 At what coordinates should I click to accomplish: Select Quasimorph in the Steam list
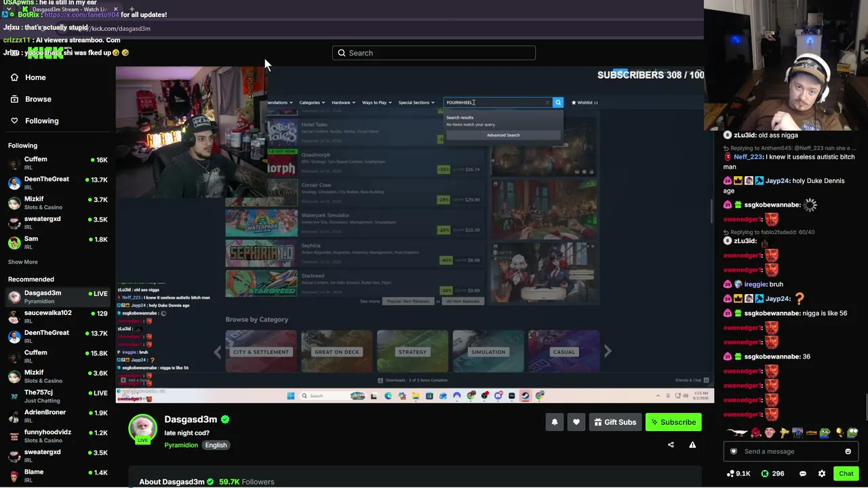click(356, 163)
